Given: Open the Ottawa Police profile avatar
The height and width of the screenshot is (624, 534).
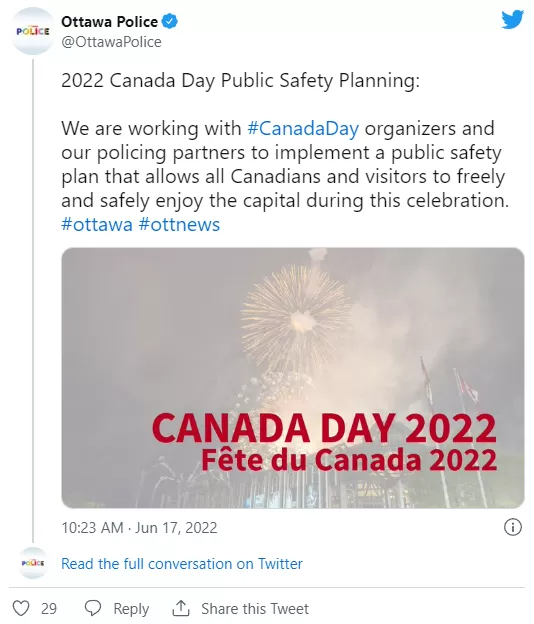Looking at the screenshot, I should click(x=33, y=31).
